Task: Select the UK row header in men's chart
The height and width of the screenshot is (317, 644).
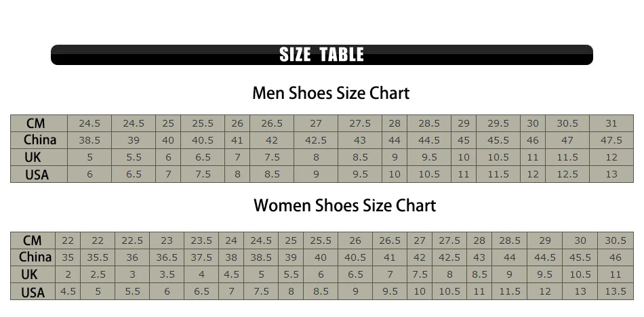Action: point(37,157)
